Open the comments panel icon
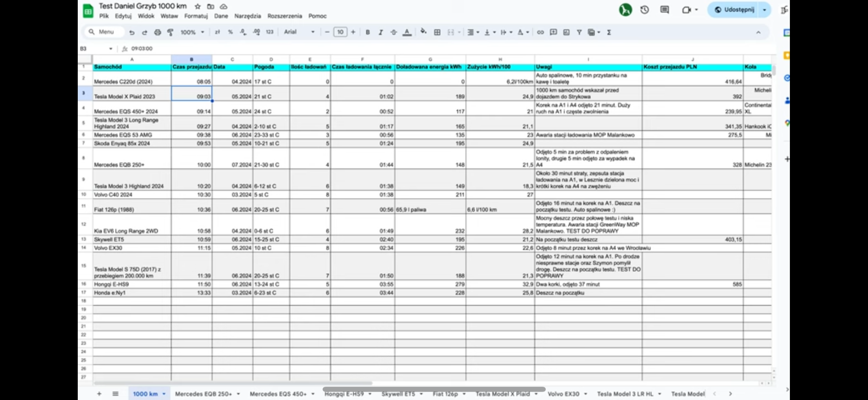 [x=664, y=10]
